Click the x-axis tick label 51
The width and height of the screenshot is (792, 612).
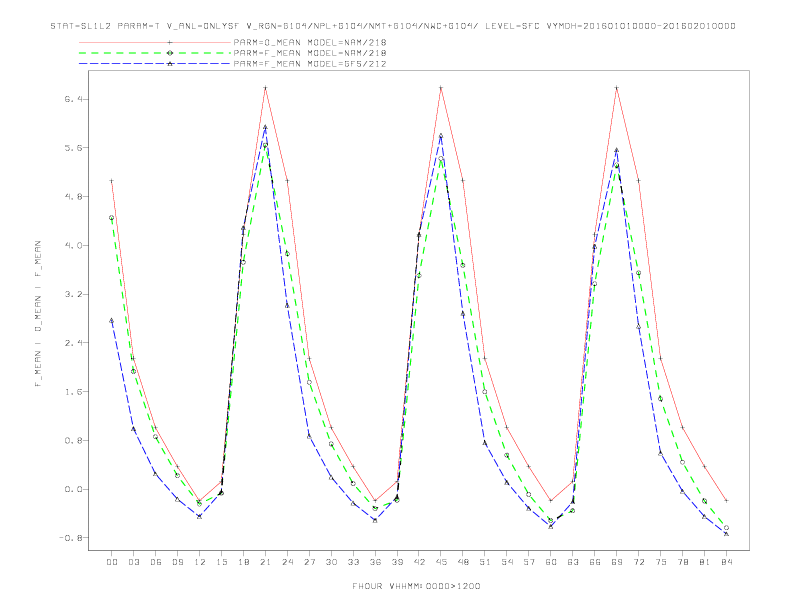485,562
